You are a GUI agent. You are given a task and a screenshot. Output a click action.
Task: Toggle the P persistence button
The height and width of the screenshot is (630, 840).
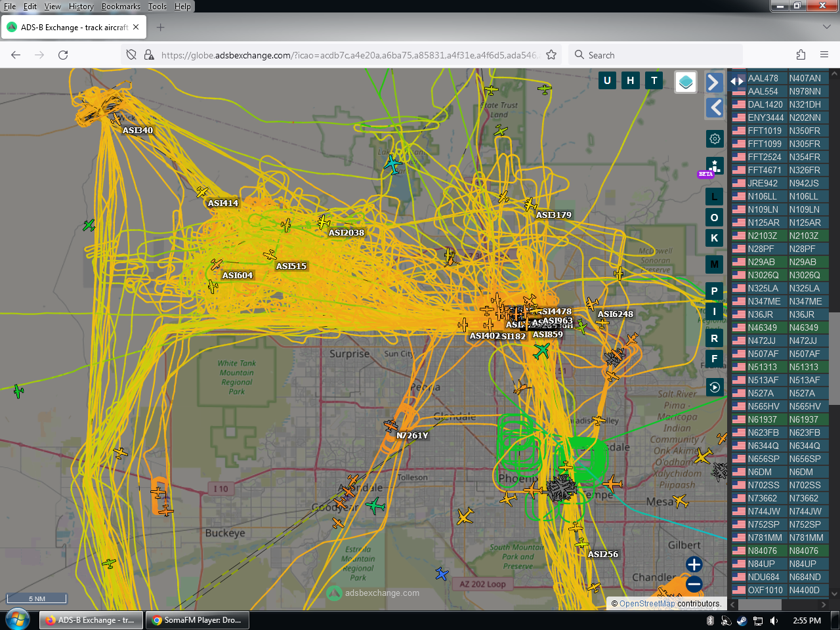715,291
